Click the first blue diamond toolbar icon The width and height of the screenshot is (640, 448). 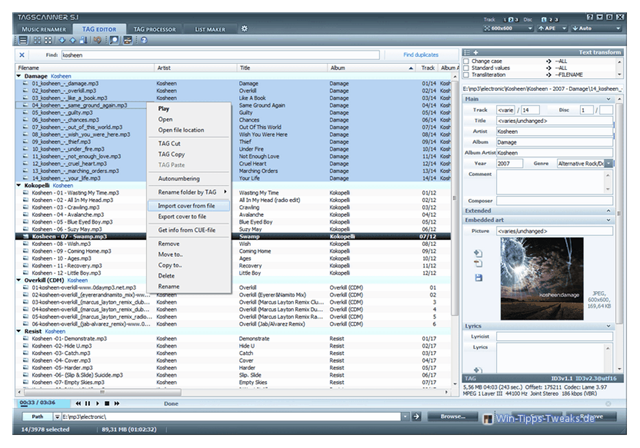point(62,40)
